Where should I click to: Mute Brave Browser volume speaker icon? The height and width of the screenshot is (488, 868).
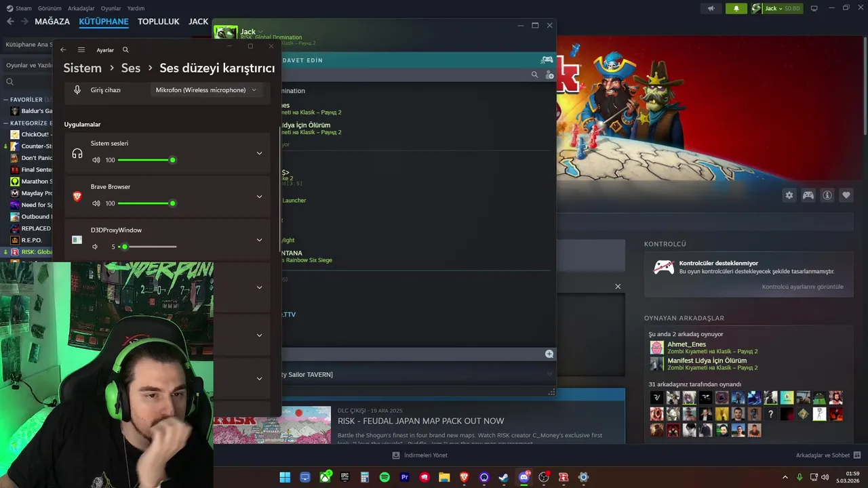[96, 203]
